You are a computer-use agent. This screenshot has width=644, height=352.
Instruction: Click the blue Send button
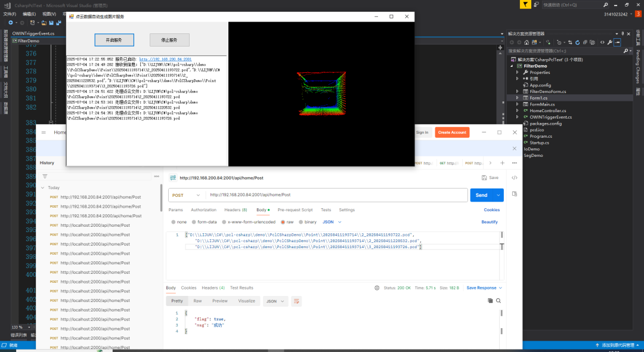481,195
